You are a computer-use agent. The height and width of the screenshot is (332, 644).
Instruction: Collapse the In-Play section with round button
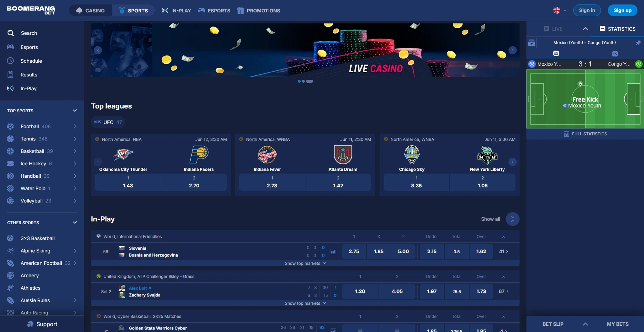tap(512, 219)
